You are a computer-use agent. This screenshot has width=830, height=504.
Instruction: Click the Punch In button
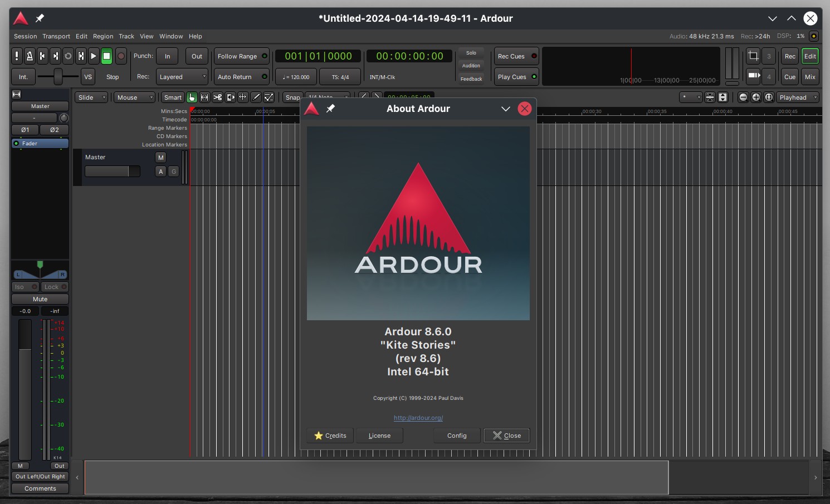(167, 56)
